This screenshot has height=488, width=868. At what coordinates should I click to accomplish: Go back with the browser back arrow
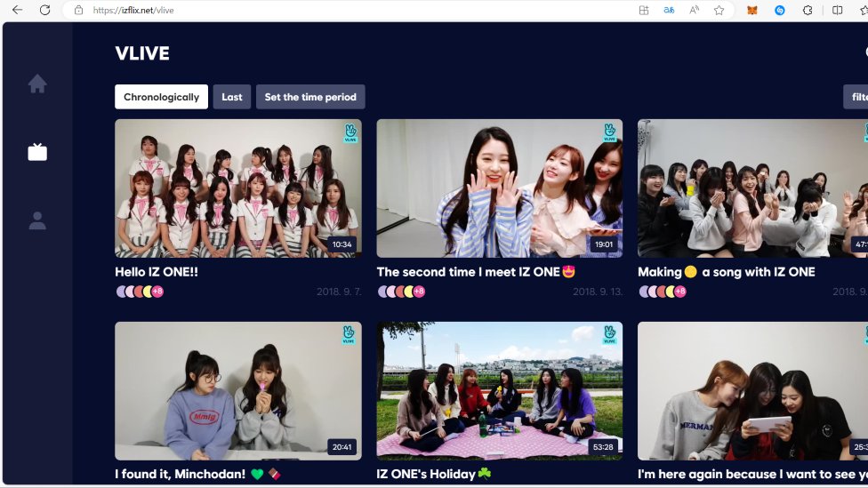(17, 10)
